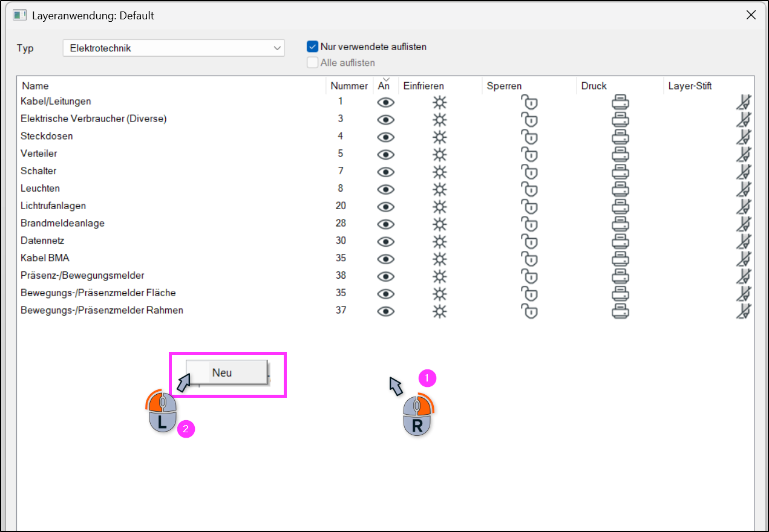Toggle freeze icon for Präsenz-/Bewegungsmelder layer
Viewport: 769px width, 532px height.
(439, 276)
